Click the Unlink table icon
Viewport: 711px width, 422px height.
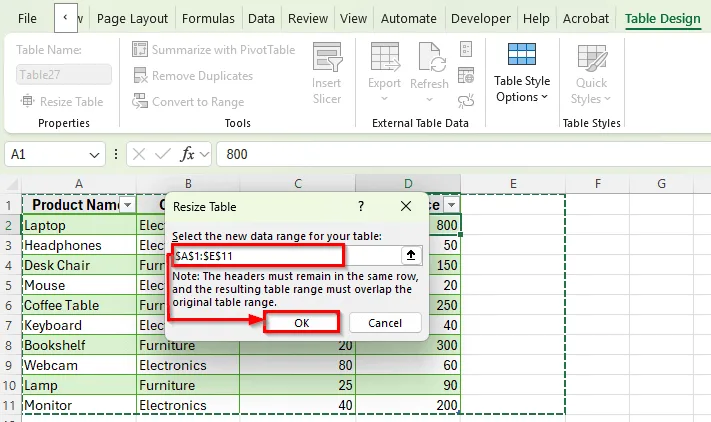point(466,101)
